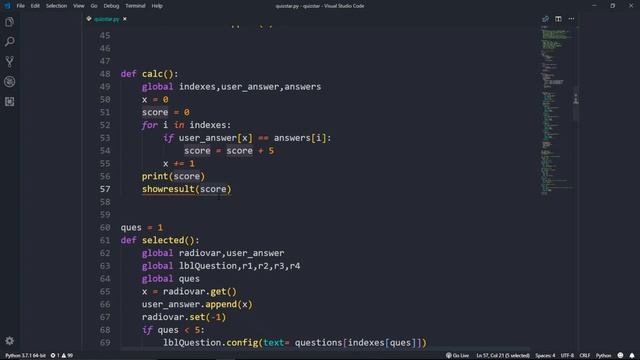Click 'global lblQuestion,r1,r2,r3,r4' line

(221, 266)
